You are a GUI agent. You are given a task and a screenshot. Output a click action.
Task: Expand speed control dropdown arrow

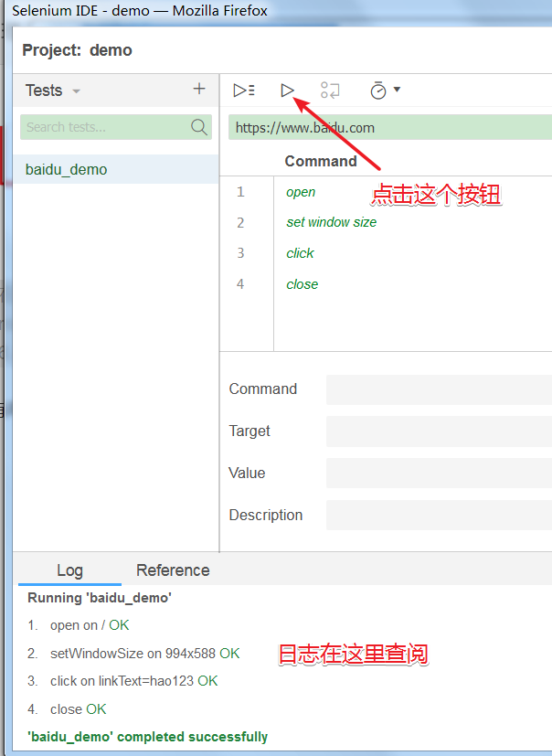tap(398, 90)
